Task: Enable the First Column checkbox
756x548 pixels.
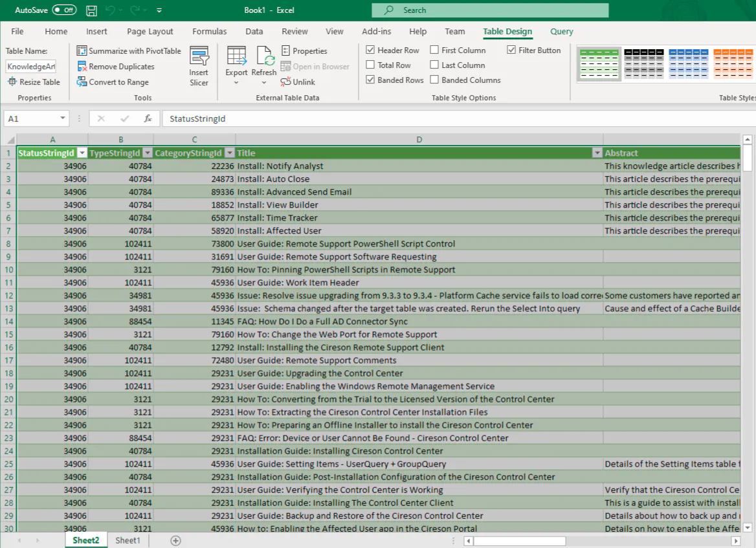Action: tap(434, 50)
